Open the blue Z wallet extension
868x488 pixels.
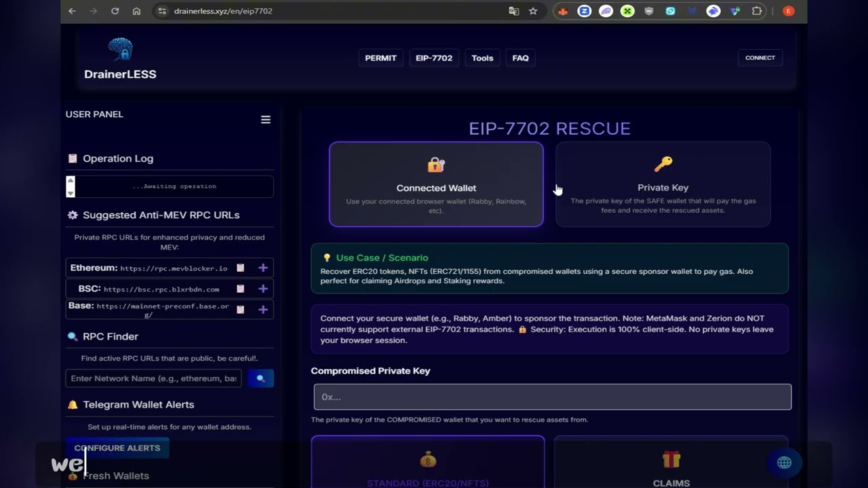point(584,11)
